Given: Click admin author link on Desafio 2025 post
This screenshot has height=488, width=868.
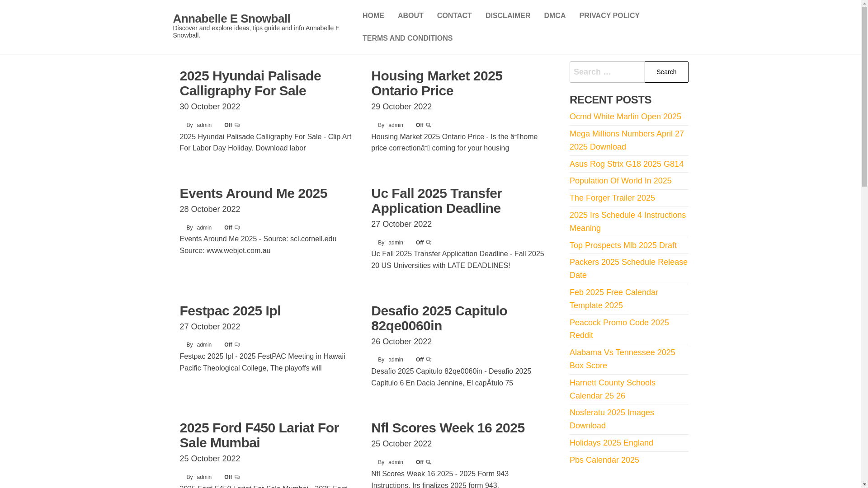Looking at the screenshot, I should coord(396,360).
